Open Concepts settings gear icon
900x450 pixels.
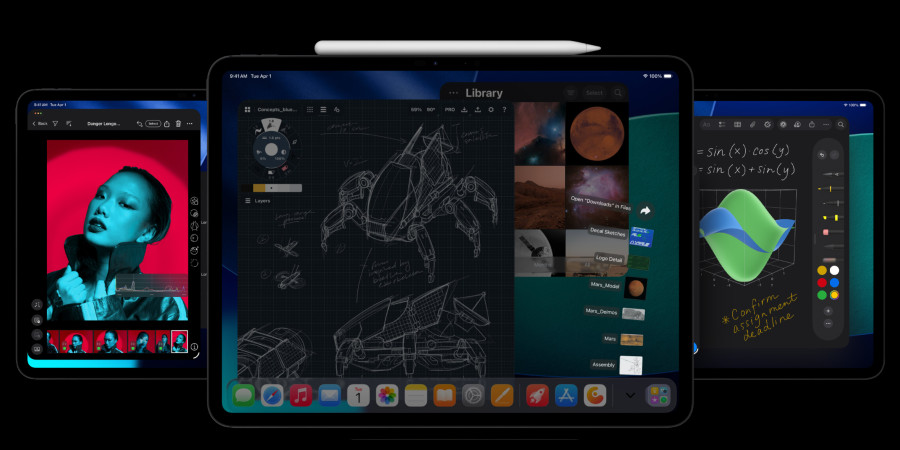tap(490, 110)
